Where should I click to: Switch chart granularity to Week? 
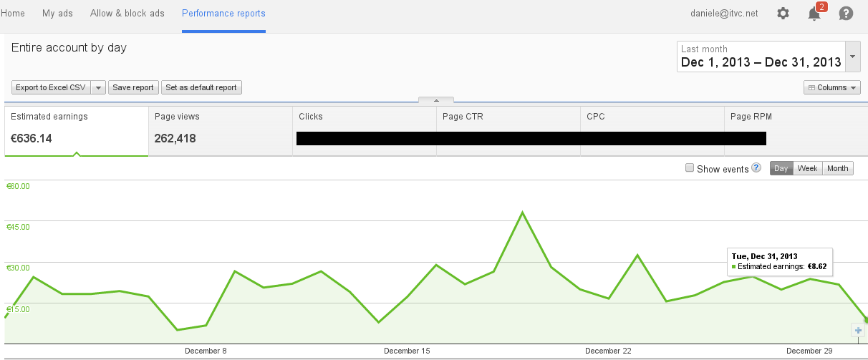coord(807,168)
